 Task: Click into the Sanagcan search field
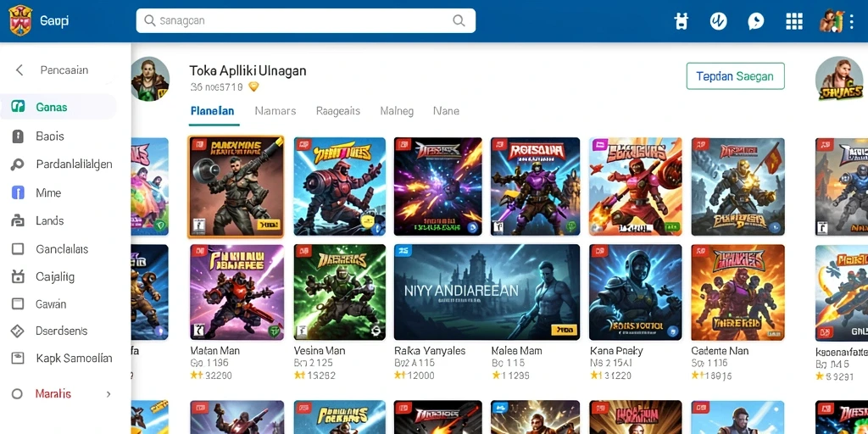tap(305, 20)
